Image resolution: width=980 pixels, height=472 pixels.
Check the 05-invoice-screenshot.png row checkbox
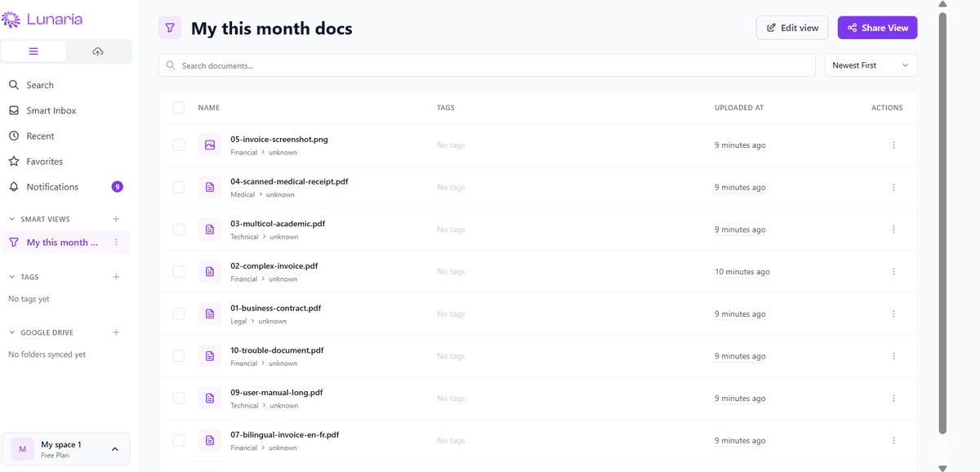179,145
